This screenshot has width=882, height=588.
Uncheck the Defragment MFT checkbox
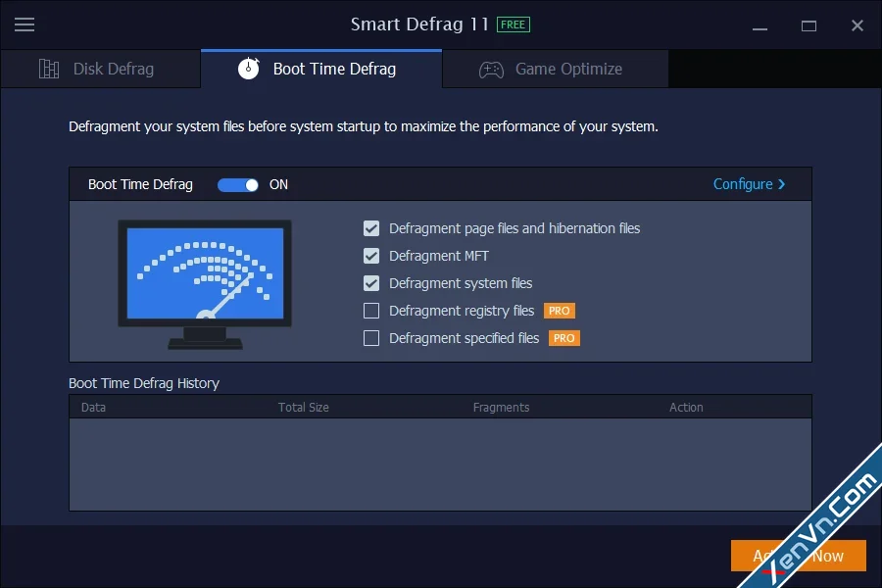371,256
